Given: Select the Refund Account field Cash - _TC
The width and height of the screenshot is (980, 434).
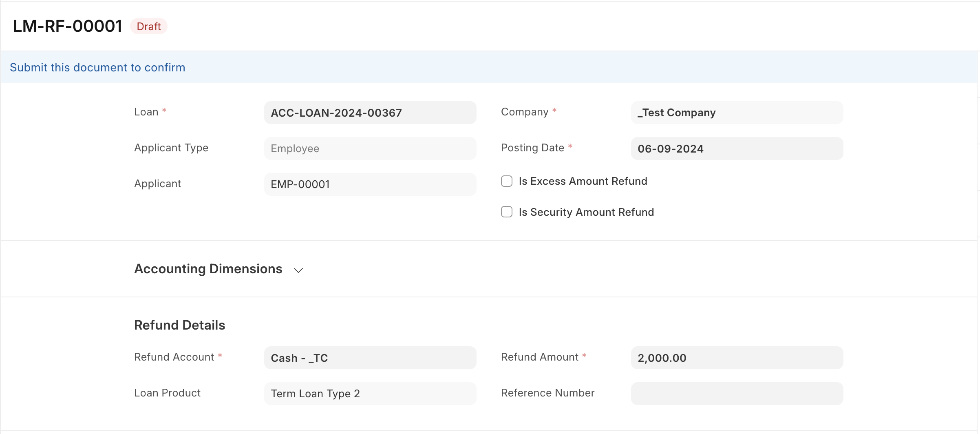Looking at the screenshot, I should point(370,358).
